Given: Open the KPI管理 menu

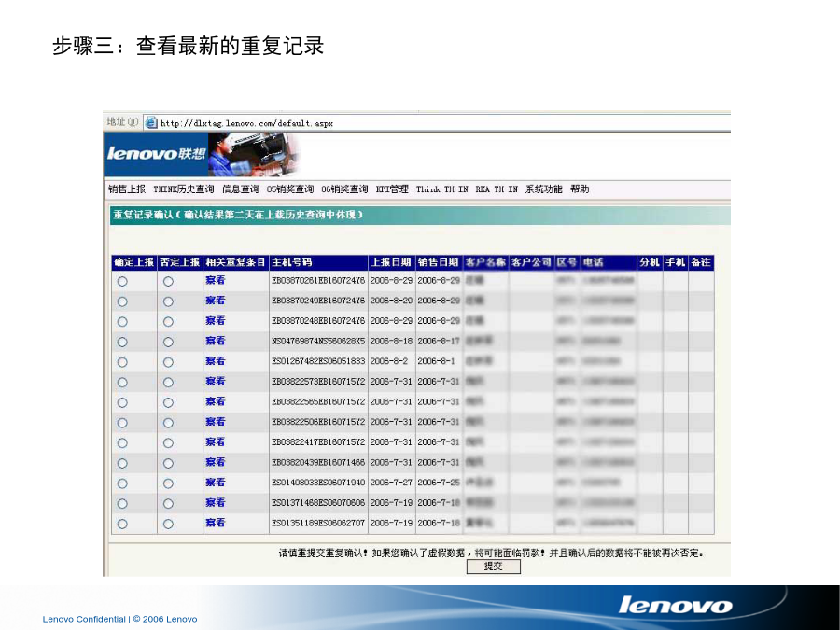Looking at the screenshot, I should (x=392, y=189).
